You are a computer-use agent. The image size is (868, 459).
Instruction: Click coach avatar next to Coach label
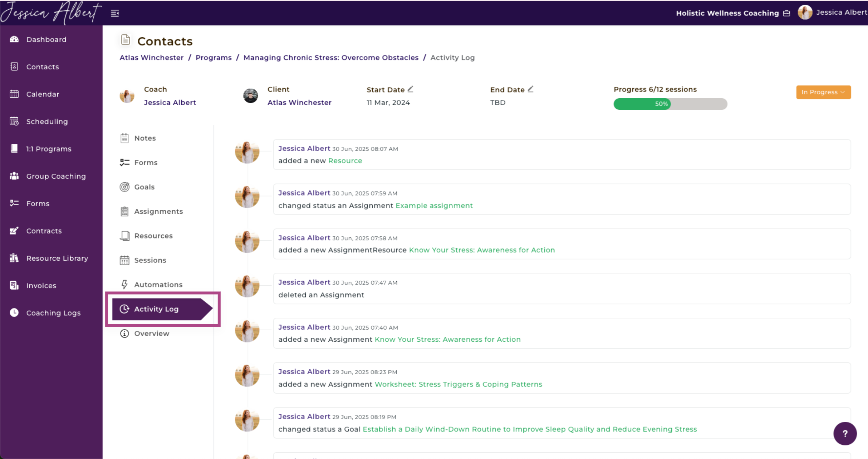pos(127,96)
